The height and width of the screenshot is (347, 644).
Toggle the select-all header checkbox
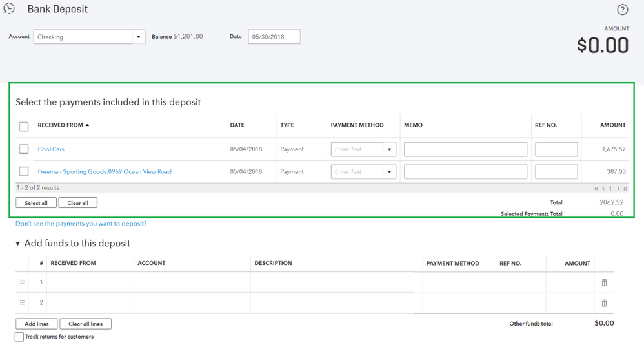coord(24,126)
